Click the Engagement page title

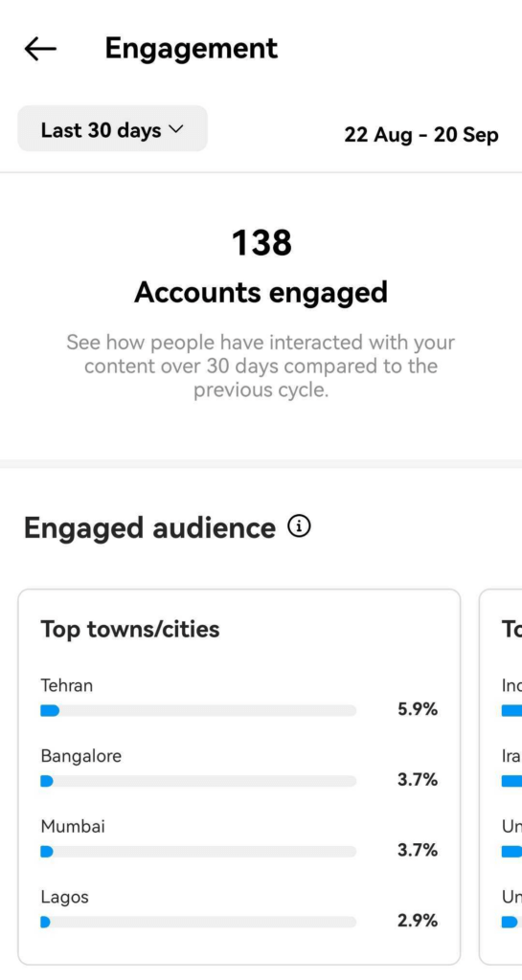pyautogui.click(x=192, y=48)
